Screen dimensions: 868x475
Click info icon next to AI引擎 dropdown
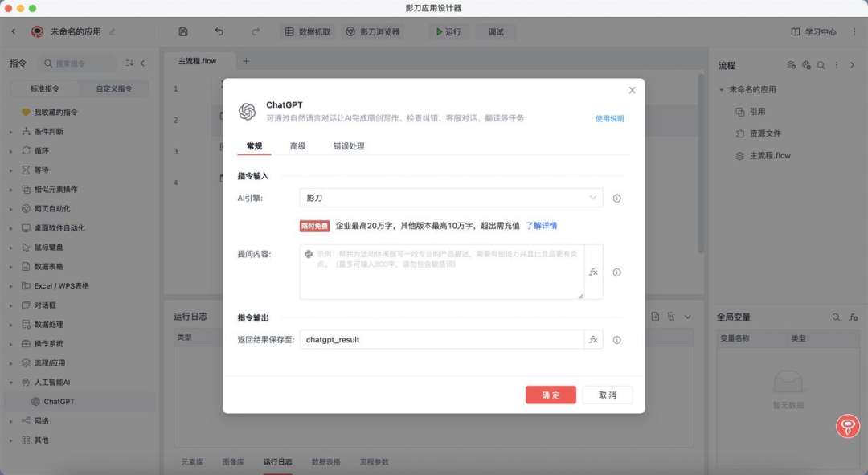coord(616,199)
